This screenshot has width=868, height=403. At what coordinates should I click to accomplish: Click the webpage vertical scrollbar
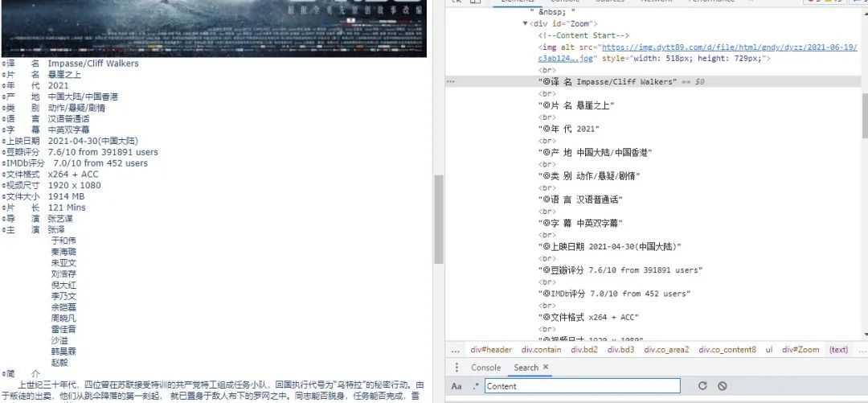tap(439, 220)
